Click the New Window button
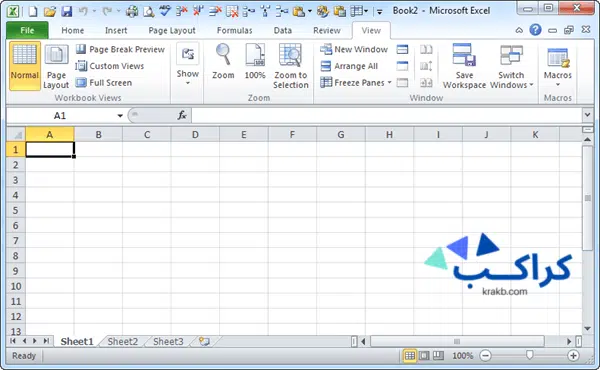 coord(354,49)
